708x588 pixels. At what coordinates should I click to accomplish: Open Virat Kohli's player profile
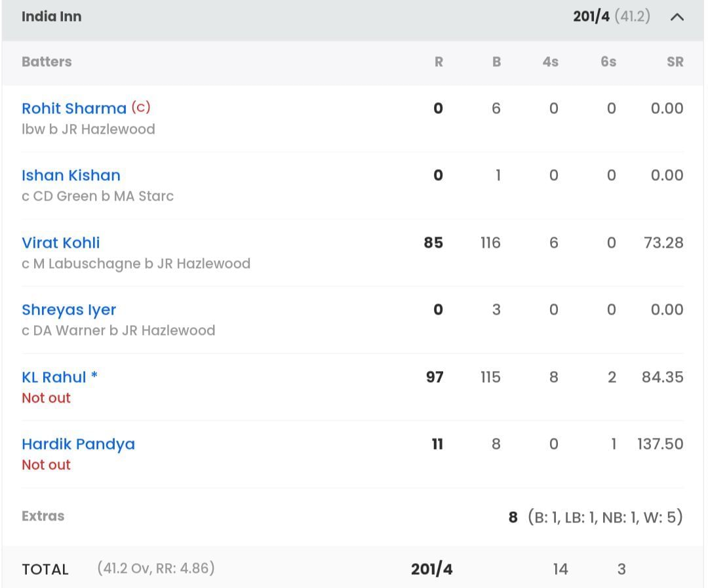[60, 243]
